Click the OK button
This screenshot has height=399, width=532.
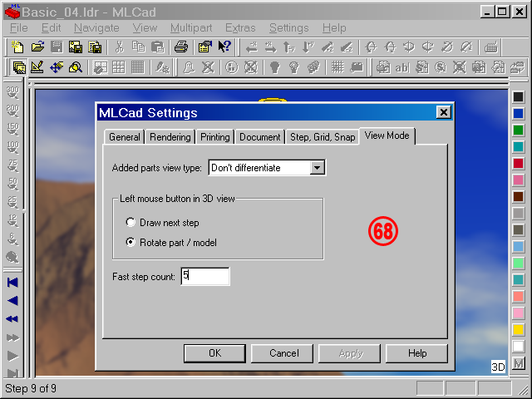(x=214, y=353)
